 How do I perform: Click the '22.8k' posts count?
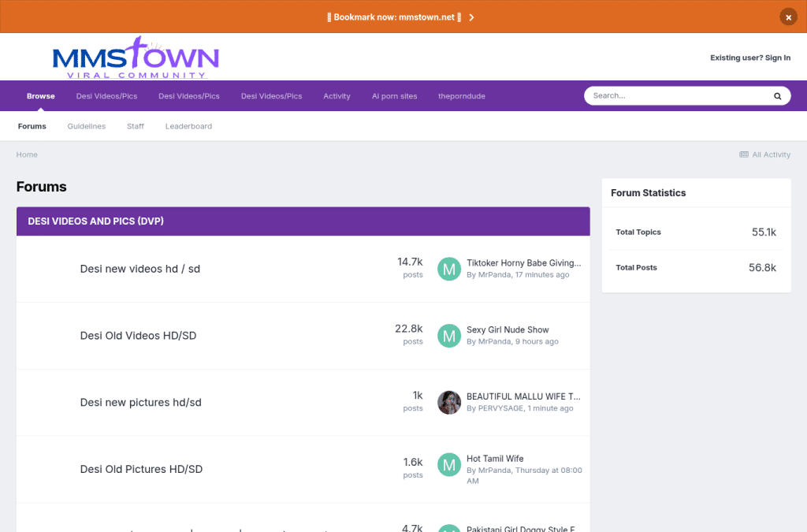click(x=409, y=329)
